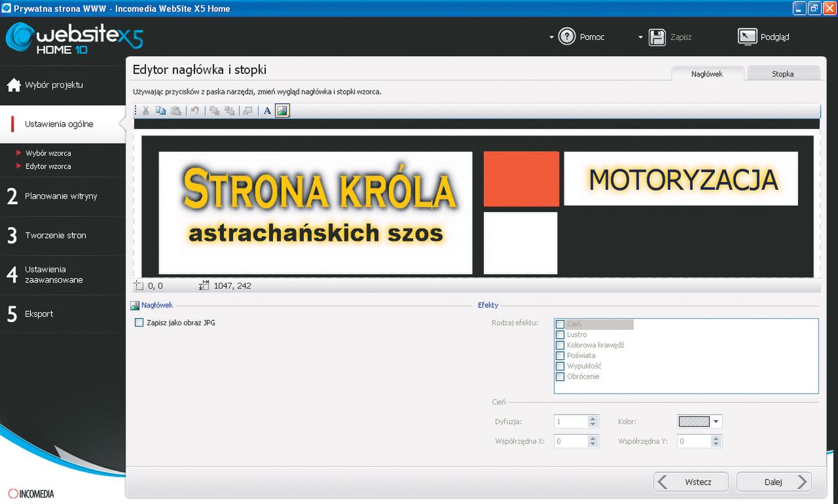Switch to the Nagłówek tab
This screenshot has height=504, width=838.
tap(707, 73)
